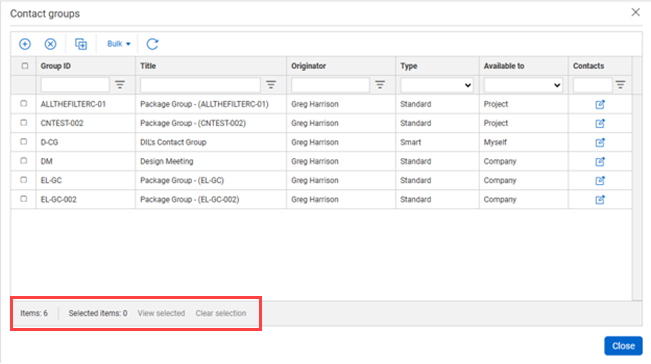
Task: Toggle the select-all checkbox in header
Action: (24, 66)
